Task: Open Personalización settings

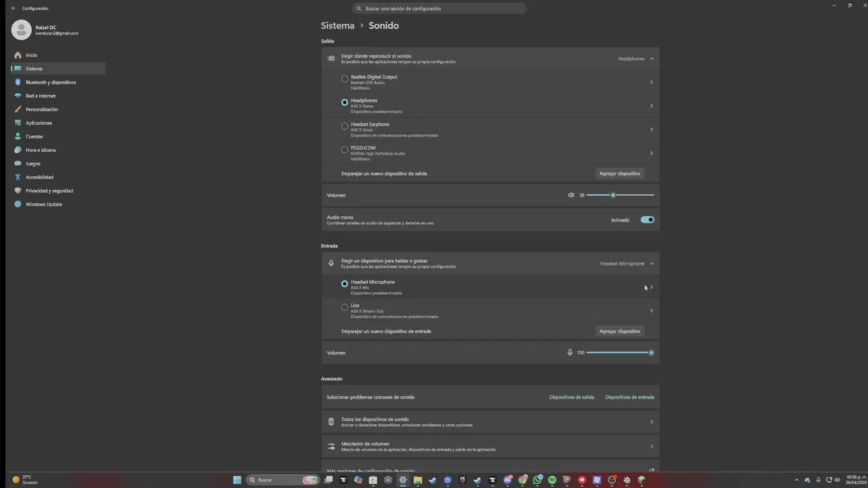Action: tap(58, 109)
